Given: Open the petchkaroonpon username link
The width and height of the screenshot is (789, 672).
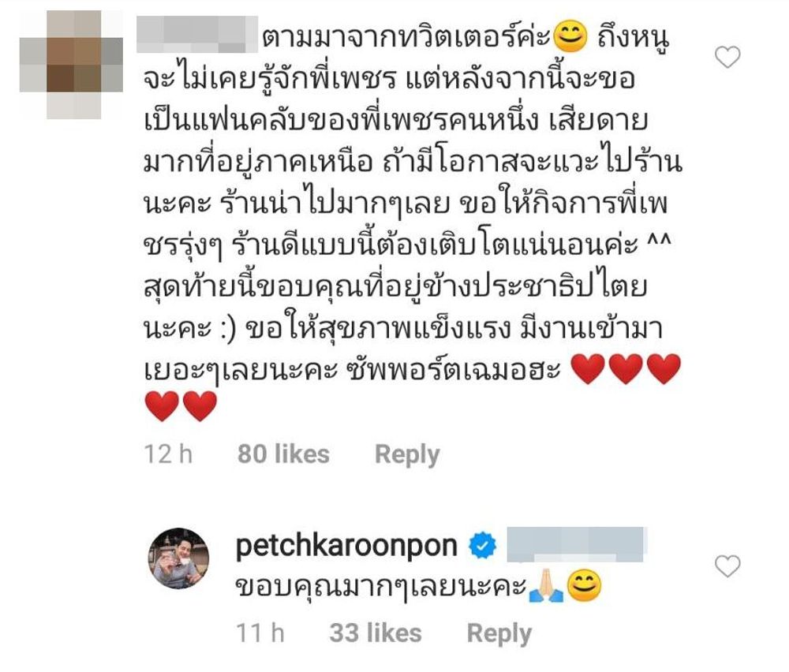Looking at the screenshot, I should 346,546.
